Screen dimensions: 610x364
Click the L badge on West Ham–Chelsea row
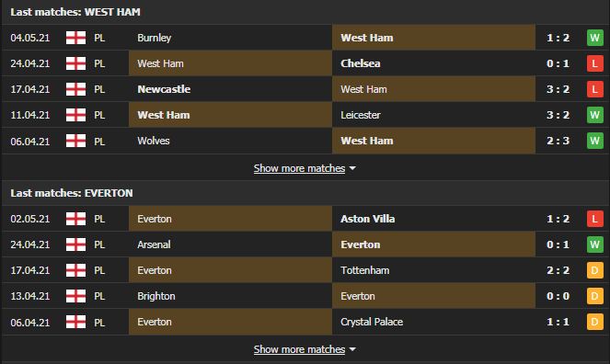pyautogui.click(x=595, y=63)
